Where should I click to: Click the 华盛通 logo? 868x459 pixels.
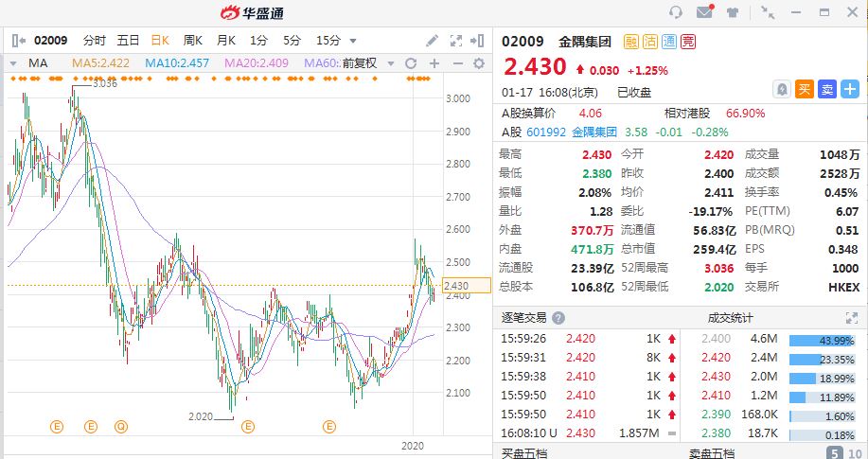click(x=253, y=12)
